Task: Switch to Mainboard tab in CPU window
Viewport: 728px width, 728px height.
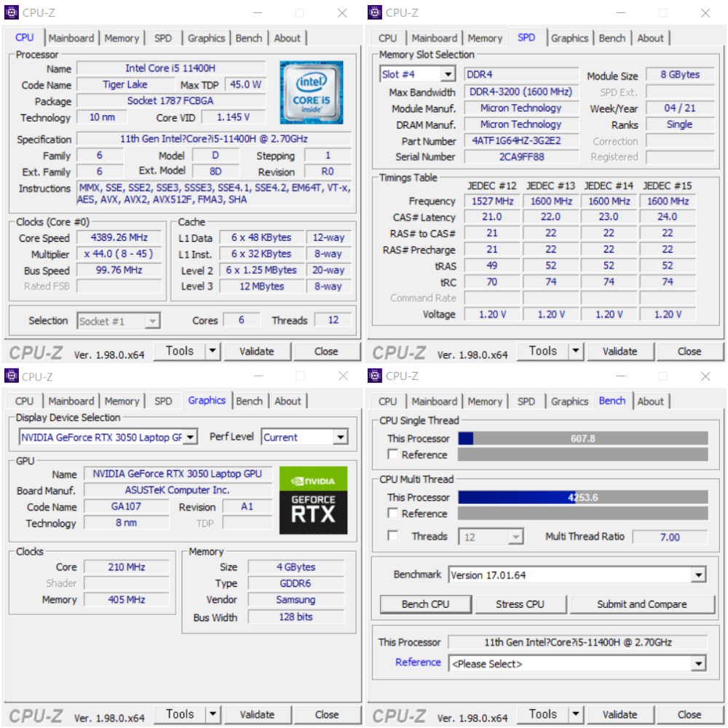Action: pos(71,38)
